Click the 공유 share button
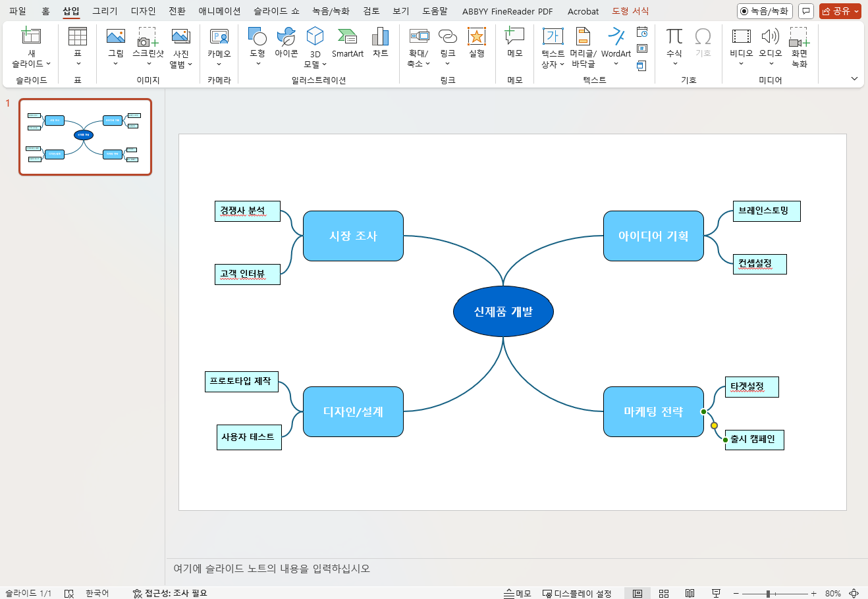The width and height of the screenshot is (868, 599). point(840,11)
